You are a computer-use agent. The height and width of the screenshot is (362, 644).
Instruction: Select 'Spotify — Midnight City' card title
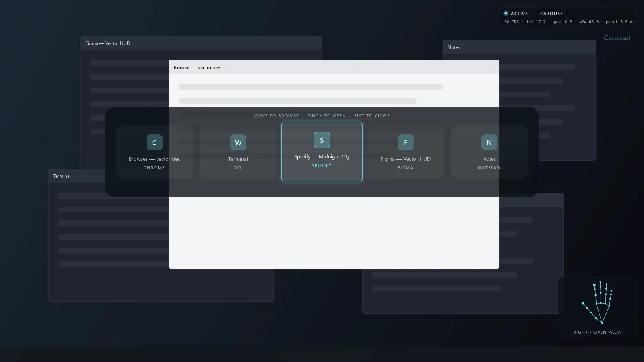322,157
